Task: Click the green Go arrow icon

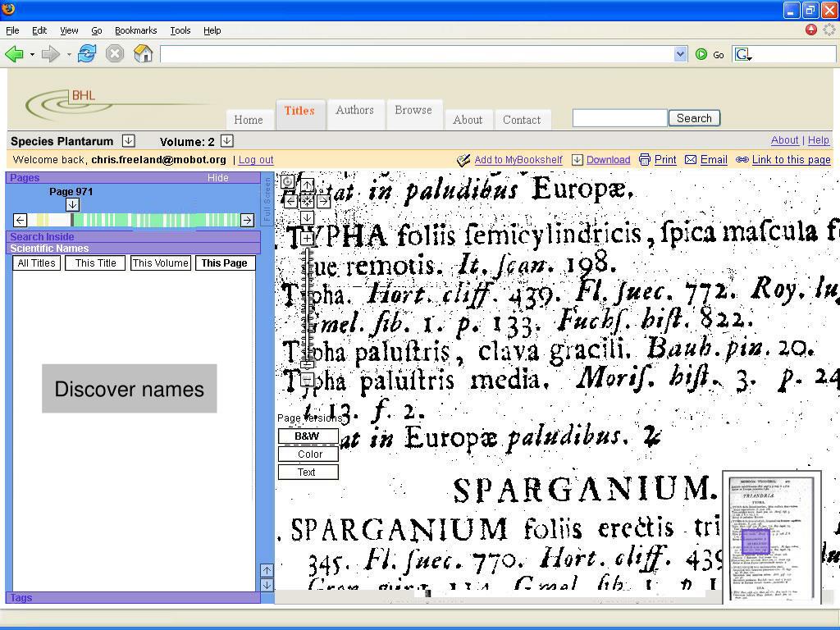Action: point(701,54)
